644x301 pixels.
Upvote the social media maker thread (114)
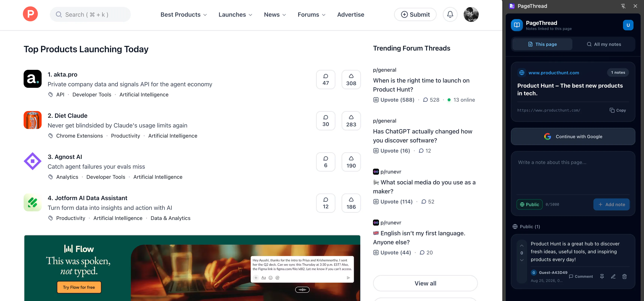(393, 202)
